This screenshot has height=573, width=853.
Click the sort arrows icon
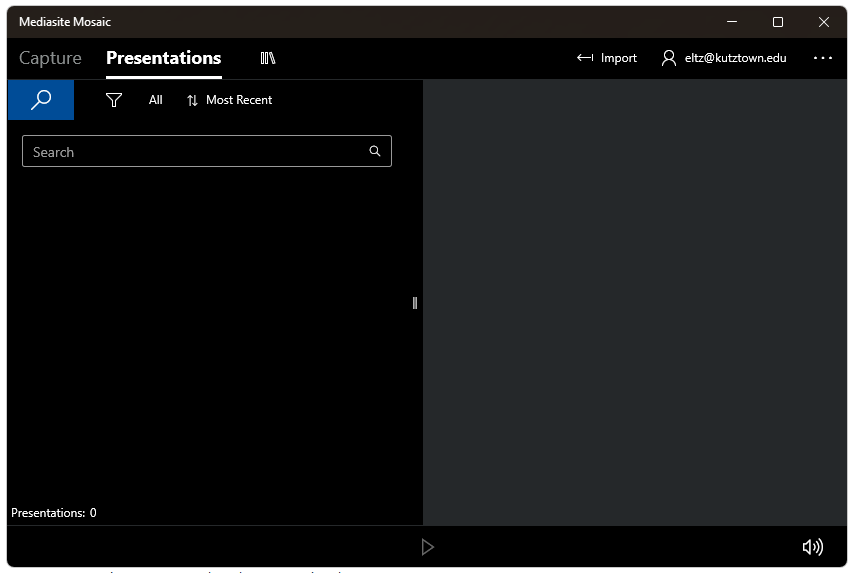click(192, 100)
